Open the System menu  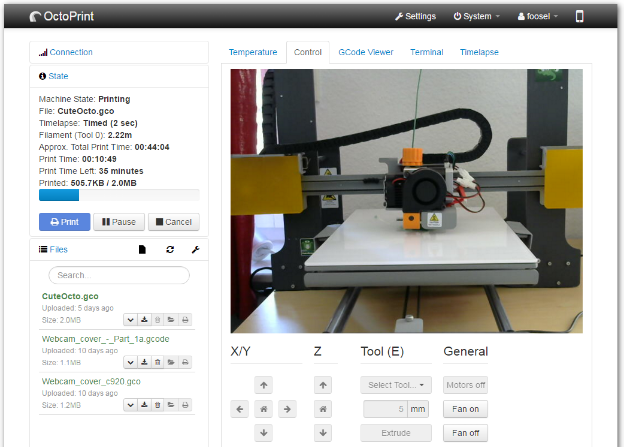[x=476, y=16]
